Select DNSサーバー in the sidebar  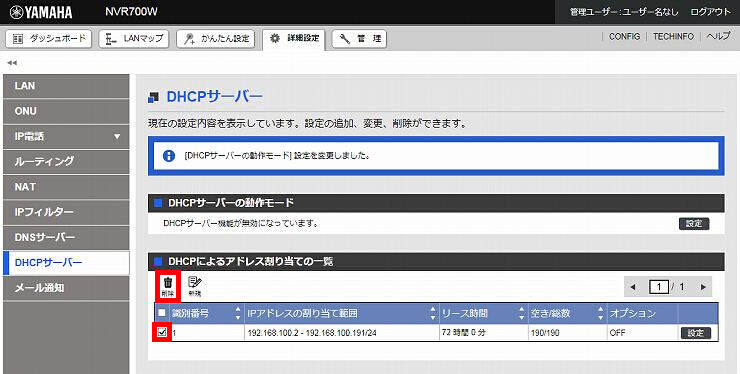(66, 238)
